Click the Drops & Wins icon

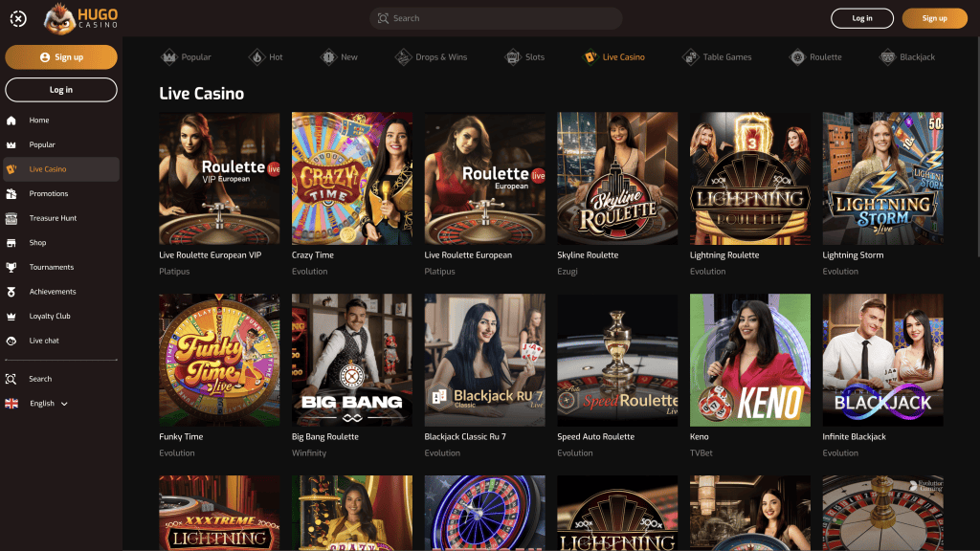(x=403, y=56)
